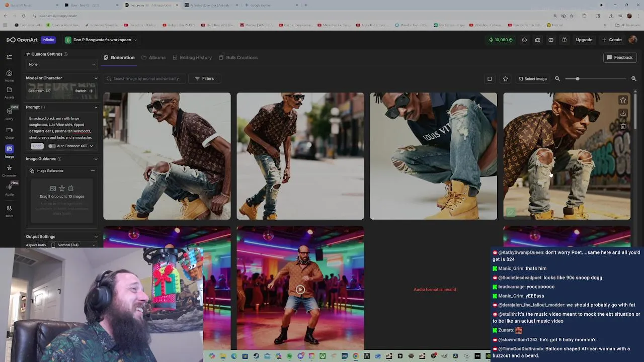Open the help question mark icon
Screen dimensions: 644x362
pyautogui.click(x=524, y=40)
